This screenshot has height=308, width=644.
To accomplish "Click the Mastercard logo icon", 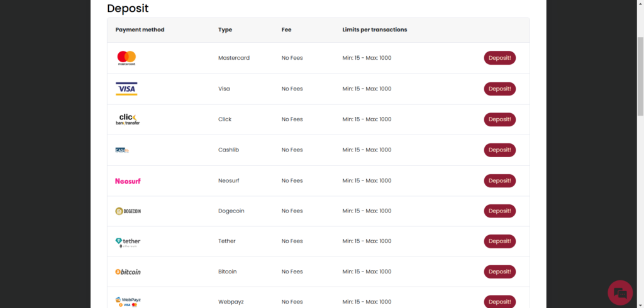I will click(x=126, y=58).
